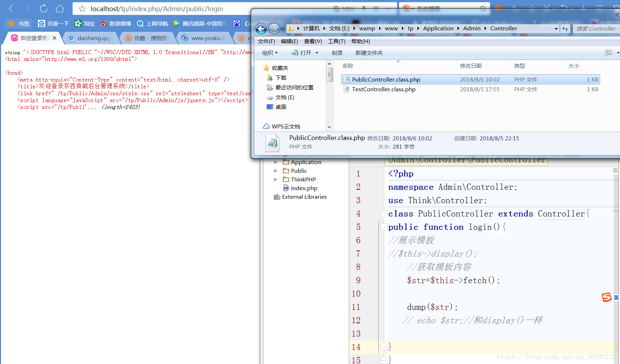Expand the arrow after Application breadcrumb
620x364 pixels.
[x=458, y=28]
